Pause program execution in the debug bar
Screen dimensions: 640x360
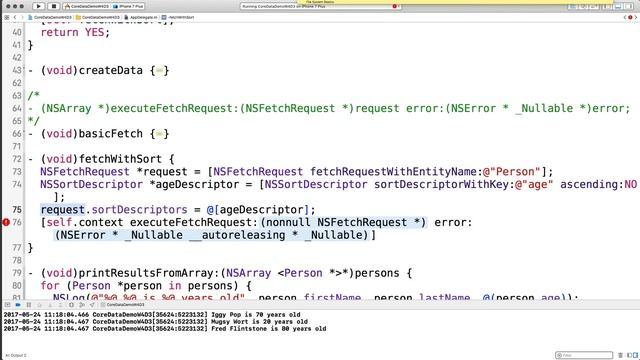tap(29, 305)
